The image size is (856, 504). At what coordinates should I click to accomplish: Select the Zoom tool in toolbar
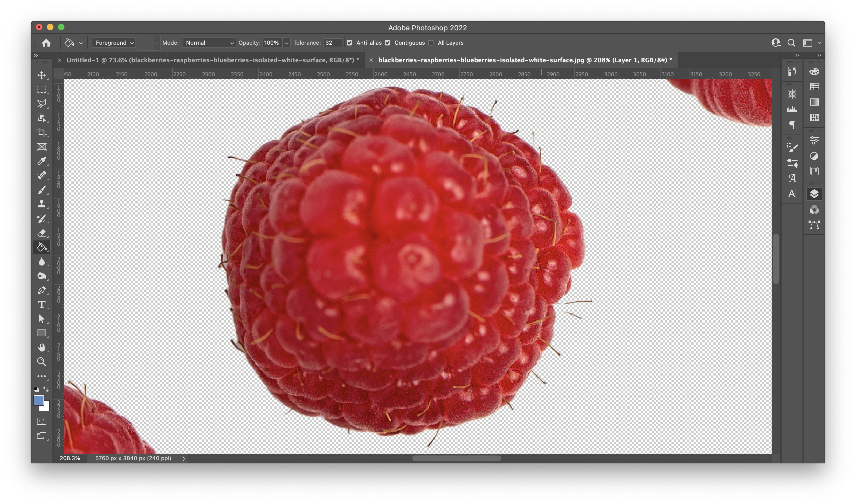click(42, 362)
